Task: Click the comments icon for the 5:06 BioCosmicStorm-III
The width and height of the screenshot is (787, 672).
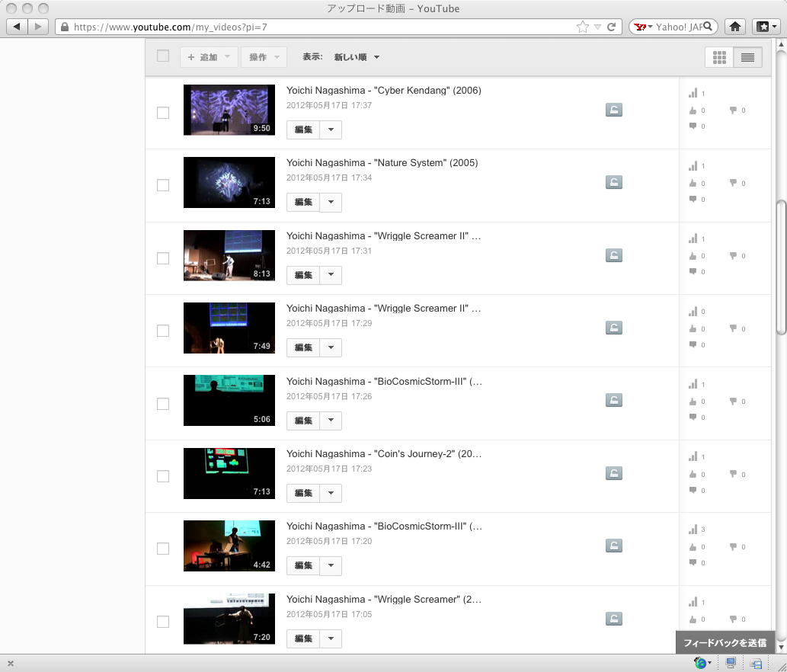Action: pos(693,417)
